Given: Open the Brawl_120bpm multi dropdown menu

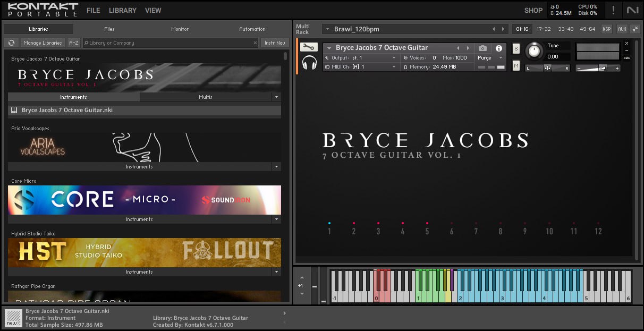Looking at the screenshot, I should tap(328, 29).
